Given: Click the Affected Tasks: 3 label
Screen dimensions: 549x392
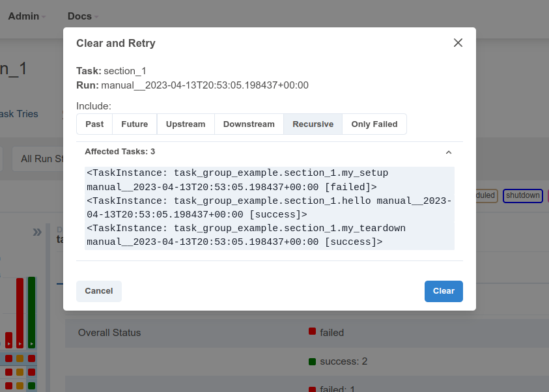Looking at the screenshot, I should pos(120,152).
